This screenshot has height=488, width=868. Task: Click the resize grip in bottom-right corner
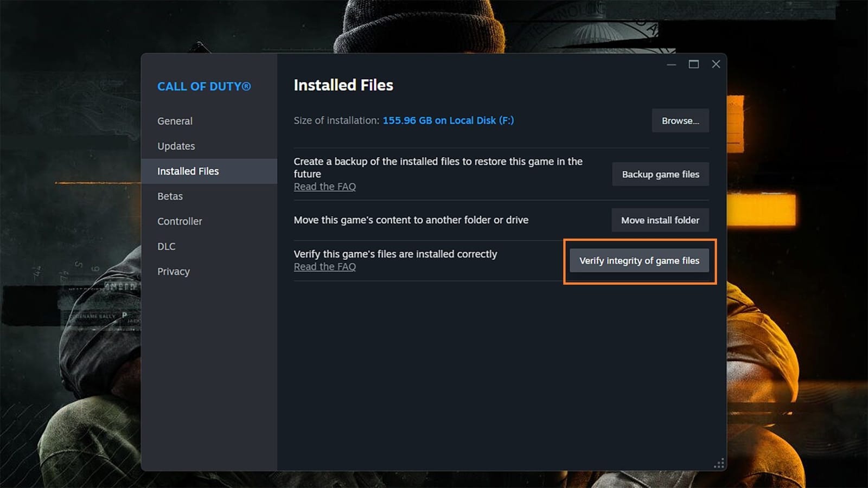click(x=719, y=463)
